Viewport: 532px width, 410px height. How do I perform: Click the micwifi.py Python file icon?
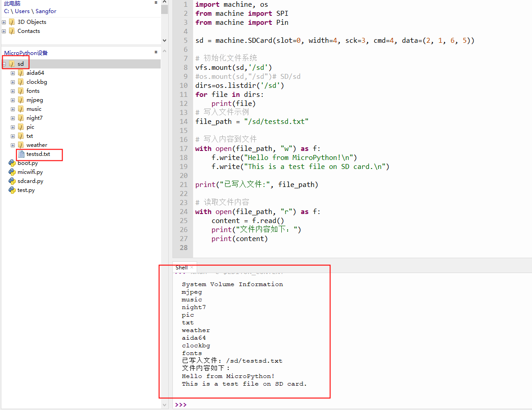pyautogui.click(x=12, y=172)
